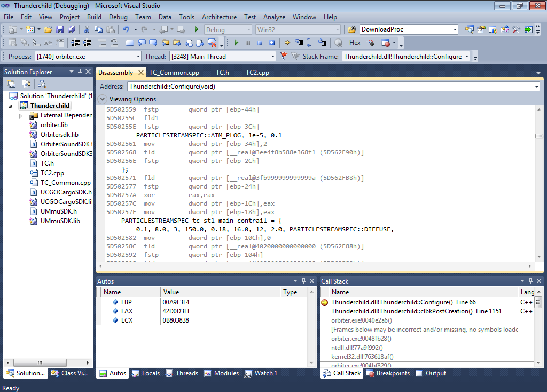Open the Properties Window toolbar icon
The width and height of the screenshot is (547, 392).
481,30
